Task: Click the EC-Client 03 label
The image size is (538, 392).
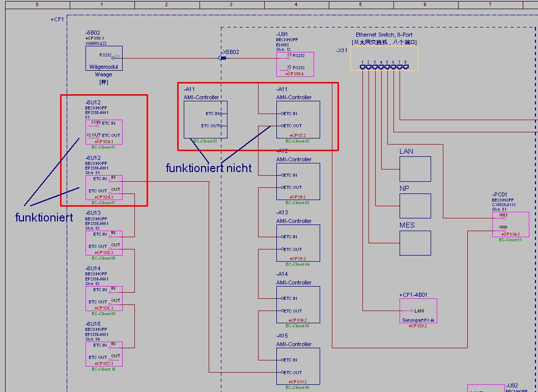Action: pyautogui.click(x=297, y=203)
